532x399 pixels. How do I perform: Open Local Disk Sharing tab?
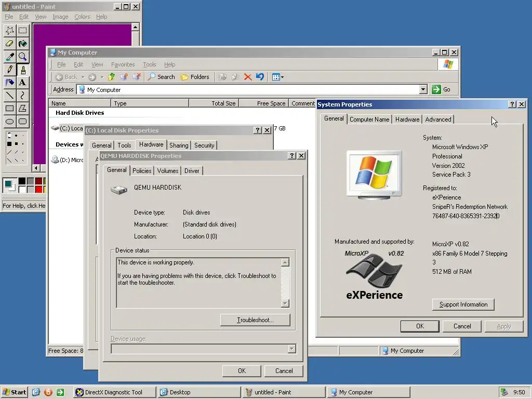[179, 145]
